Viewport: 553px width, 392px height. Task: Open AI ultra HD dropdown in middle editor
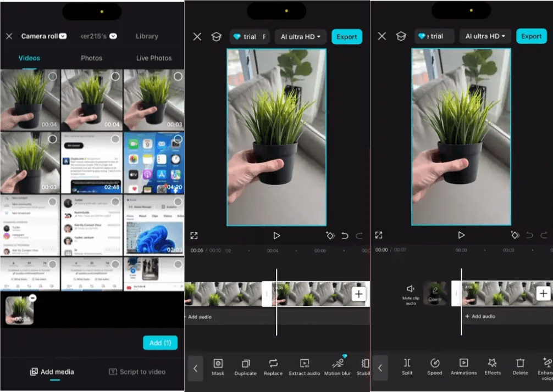click(300, 37)
